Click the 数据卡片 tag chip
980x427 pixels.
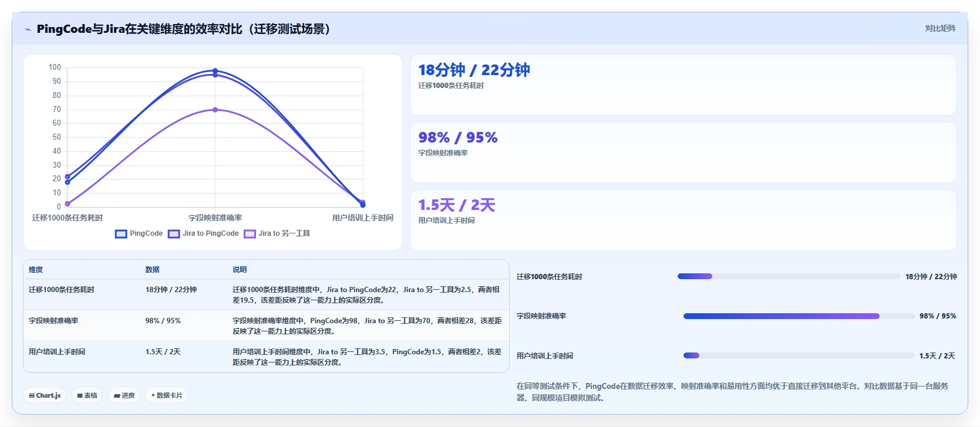click(167, 395)
